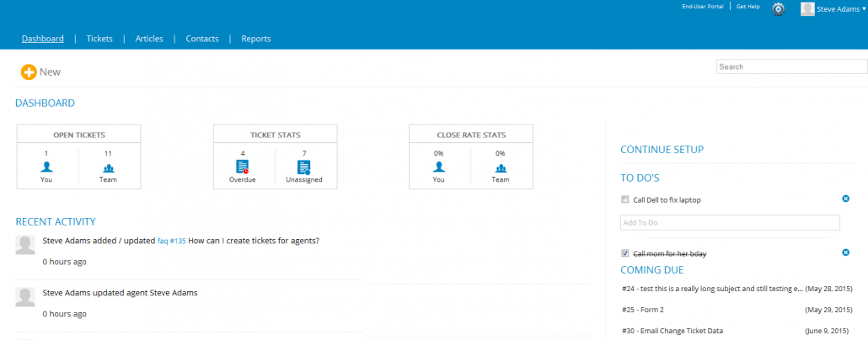This screenshot has height=340, width=868.
Task: Open the Articles tab
Action: pos(149,39)
